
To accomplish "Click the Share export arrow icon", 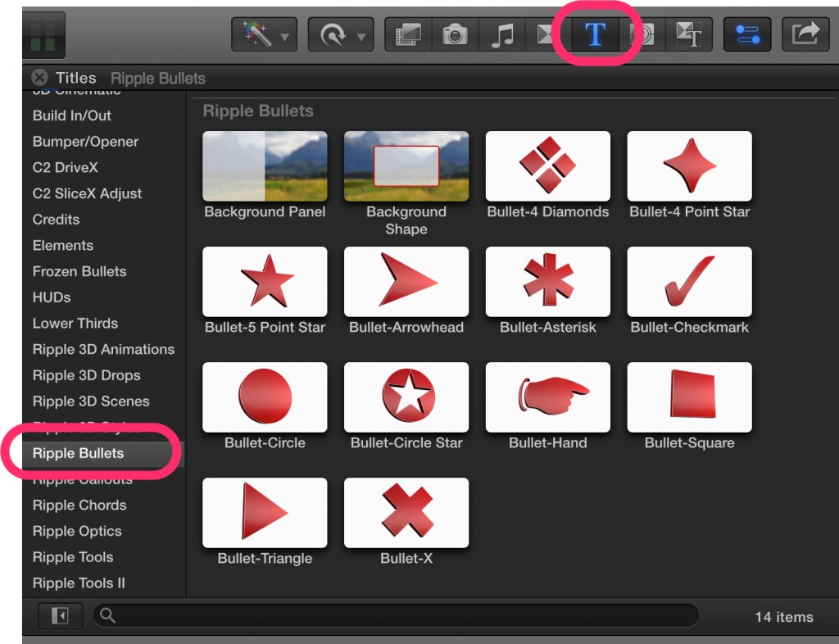I will point(806,34).
